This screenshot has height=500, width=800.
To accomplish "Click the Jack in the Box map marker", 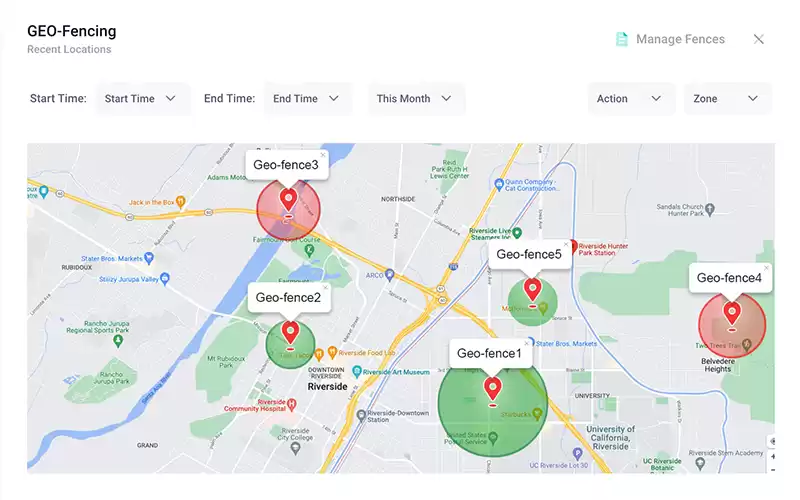I will coord(182,202).
